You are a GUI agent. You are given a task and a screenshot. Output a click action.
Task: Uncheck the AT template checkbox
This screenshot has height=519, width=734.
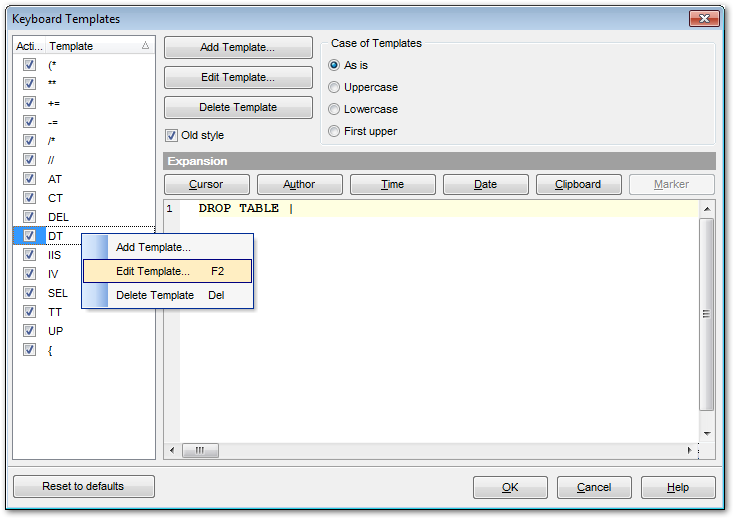pos(29,179)
